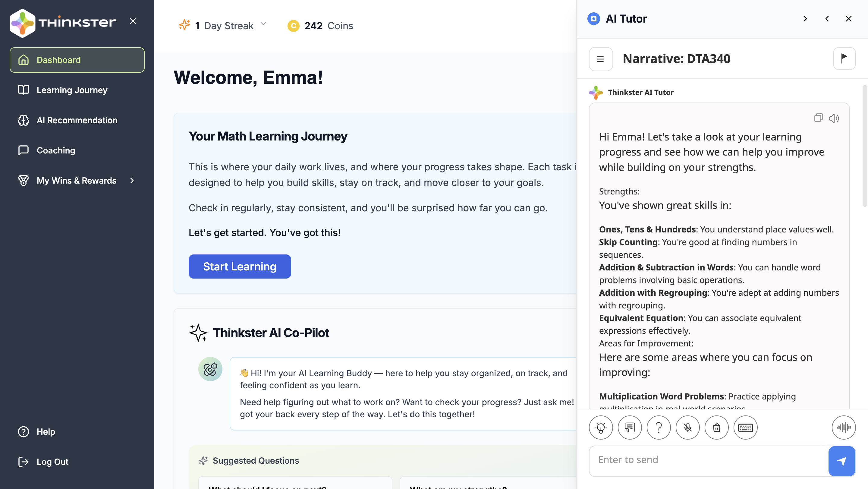Toggle read-aloud with the speaker icon
868x489 pixels.
coord(834,118)
